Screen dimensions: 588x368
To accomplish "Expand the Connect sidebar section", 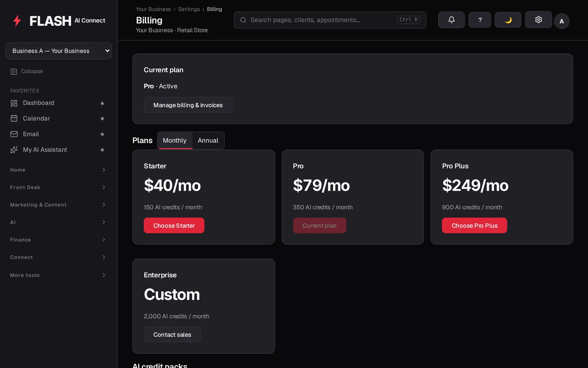I will pyautogui.click(x=58, y=257).
